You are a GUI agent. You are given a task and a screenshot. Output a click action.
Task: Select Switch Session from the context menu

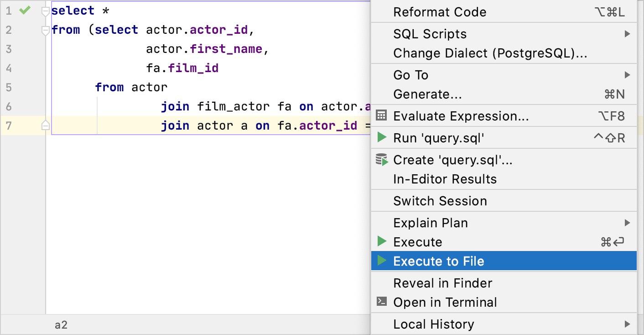pyautogui.click(x=440, y=201)
